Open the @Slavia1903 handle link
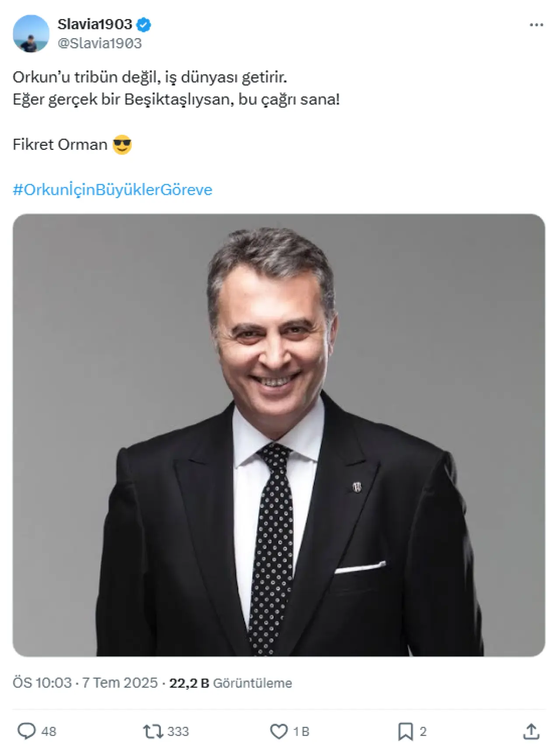Screen dimensions: 560x750 100,43
